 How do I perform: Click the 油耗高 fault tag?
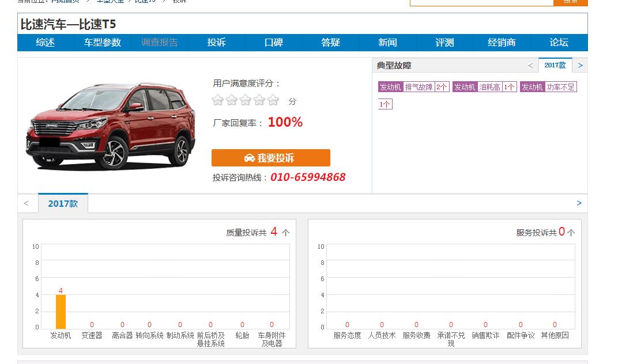(x=485, y=86)
